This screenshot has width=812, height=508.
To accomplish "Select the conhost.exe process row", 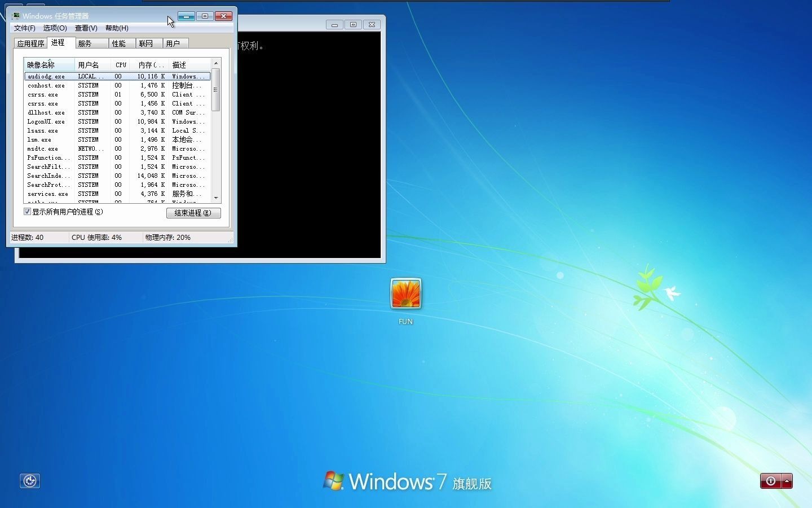I will point(117,85).
